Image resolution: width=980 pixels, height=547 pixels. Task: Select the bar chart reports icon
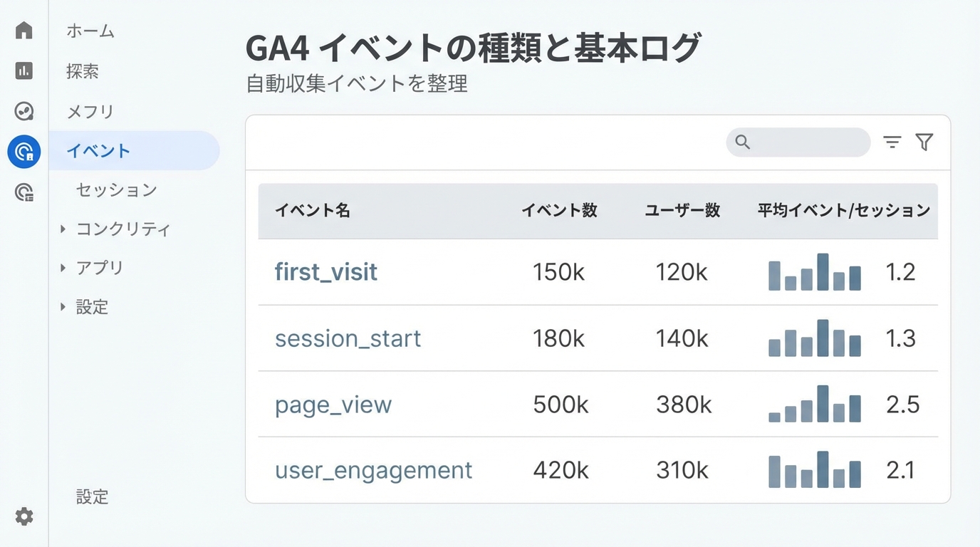click(24, 71)
